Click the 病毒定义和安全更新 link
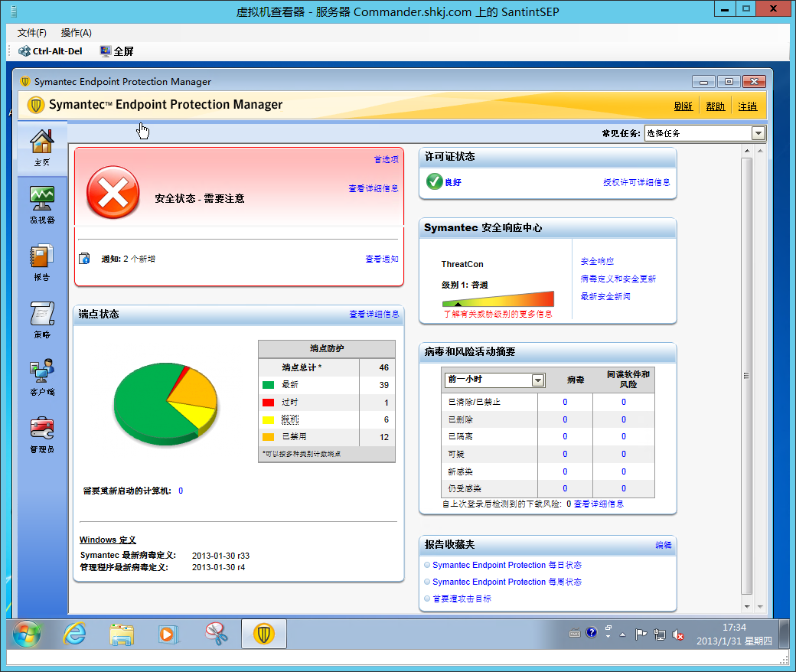The image size is (796, 672). [618, 279]
